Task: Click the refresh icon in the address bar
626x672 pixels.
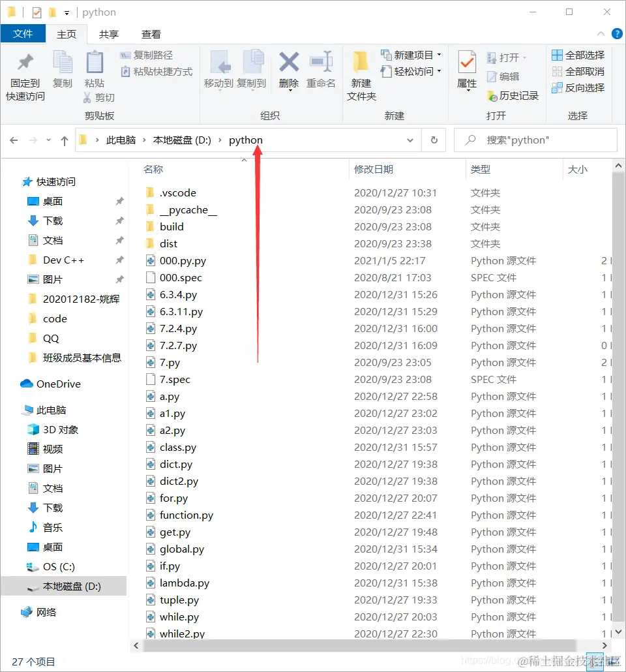Action: pyautogui.click(x=434, y=140)
